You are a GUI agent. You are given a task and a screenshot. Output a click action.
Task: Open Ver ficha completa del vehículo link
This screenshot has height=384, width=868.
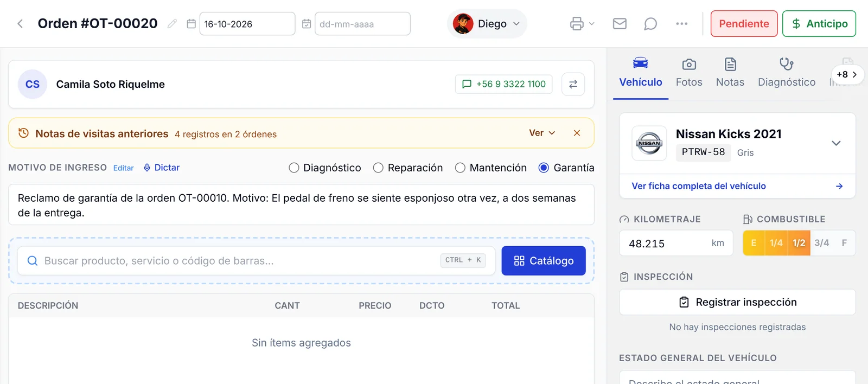click(x=699, y=186)
